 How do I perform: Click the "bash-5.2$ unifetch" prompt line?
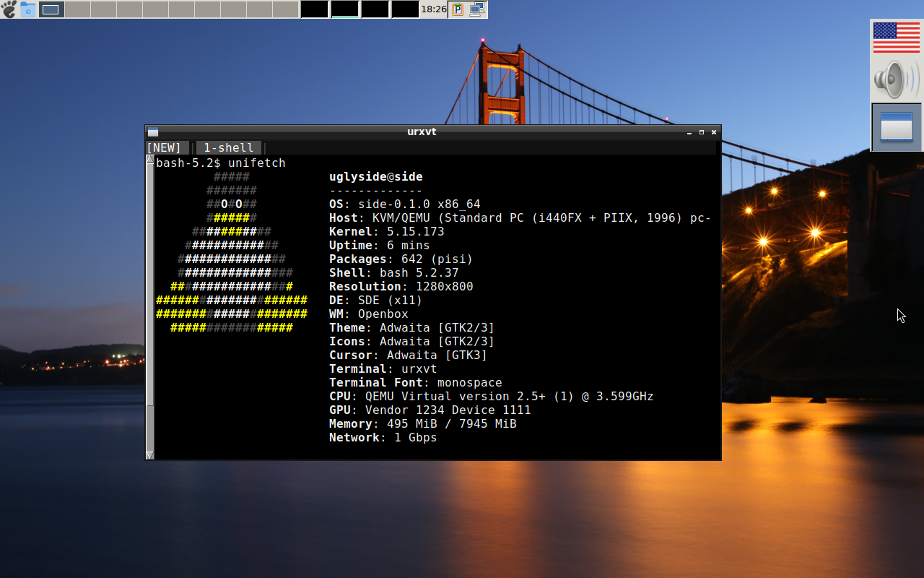point(221,163)
